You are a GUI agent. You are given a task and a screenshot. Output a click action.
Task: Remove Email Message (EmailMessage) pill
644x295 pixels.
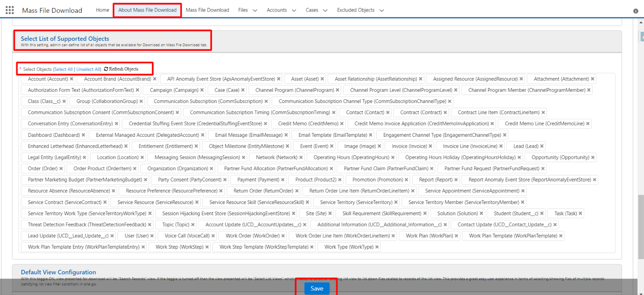click(x=286, y=135)
